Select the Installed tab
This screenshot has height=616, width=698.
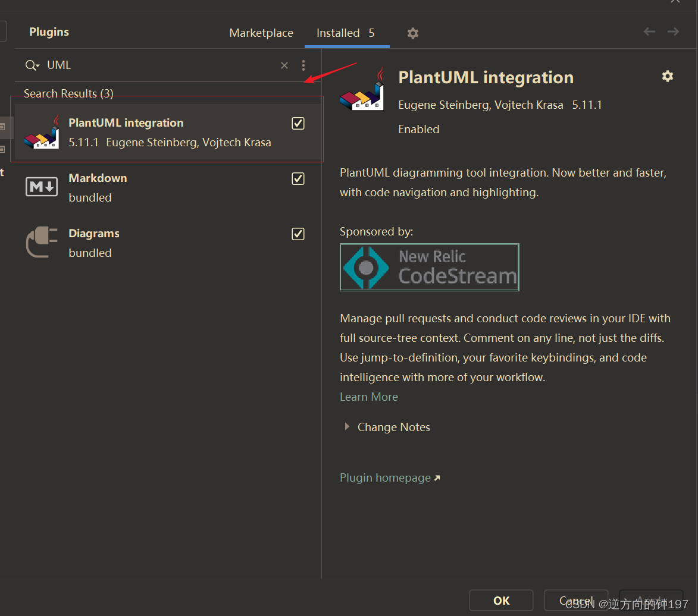346,33
